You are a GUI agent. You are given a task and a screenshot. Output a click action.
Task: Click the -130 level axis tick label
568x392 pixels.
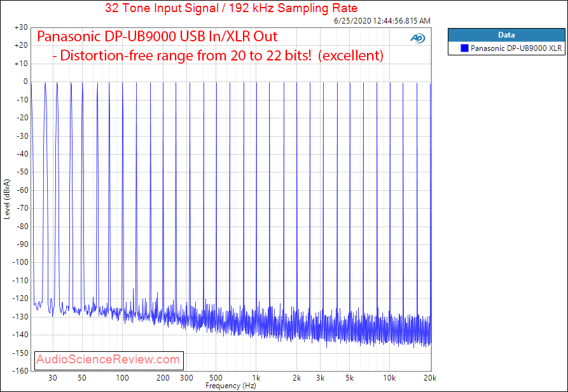coord(20,317)
